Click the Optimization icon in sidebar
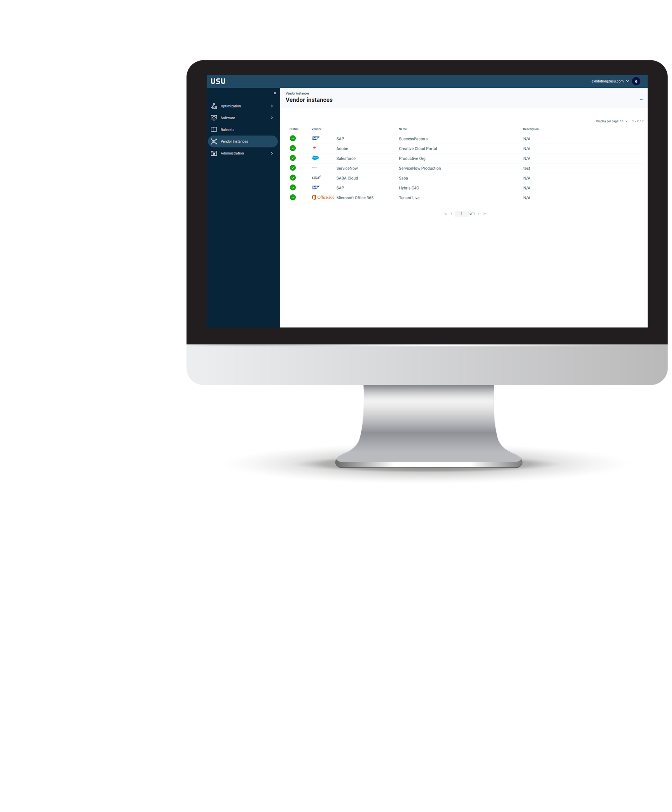 [x=214, y=106]
